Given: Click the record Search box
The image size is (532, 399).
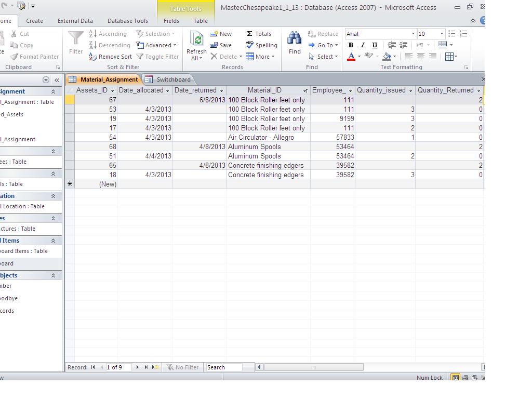Looking at the screenshot, I should [224, 367].
